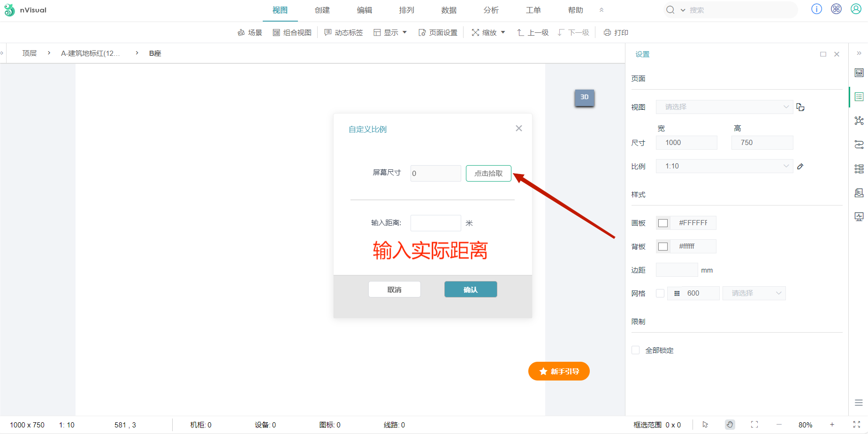Check the 全部锁定 lock all checkbox

(636, 350)
